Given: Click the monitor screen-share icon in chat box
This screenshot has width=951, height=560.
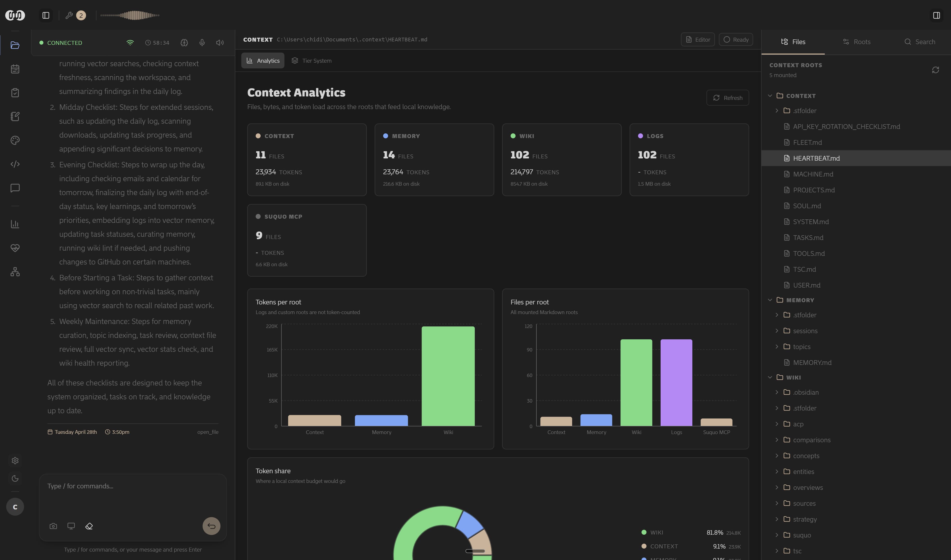Looking at the screenshot, I should [71, 526].
